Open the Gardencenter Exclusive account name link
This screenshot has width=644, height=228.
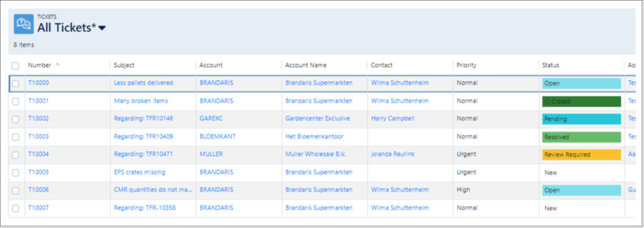317,119
